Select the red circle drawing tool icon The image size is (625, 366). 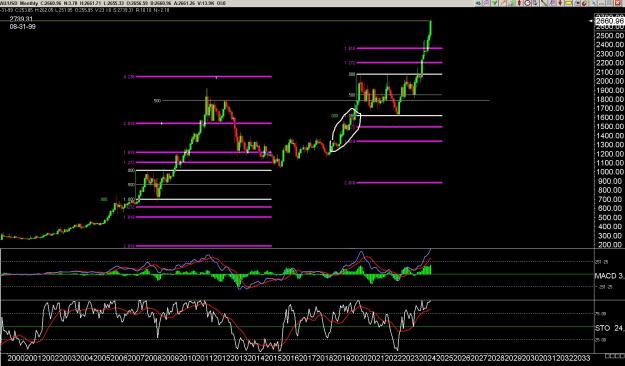(527, 3)
